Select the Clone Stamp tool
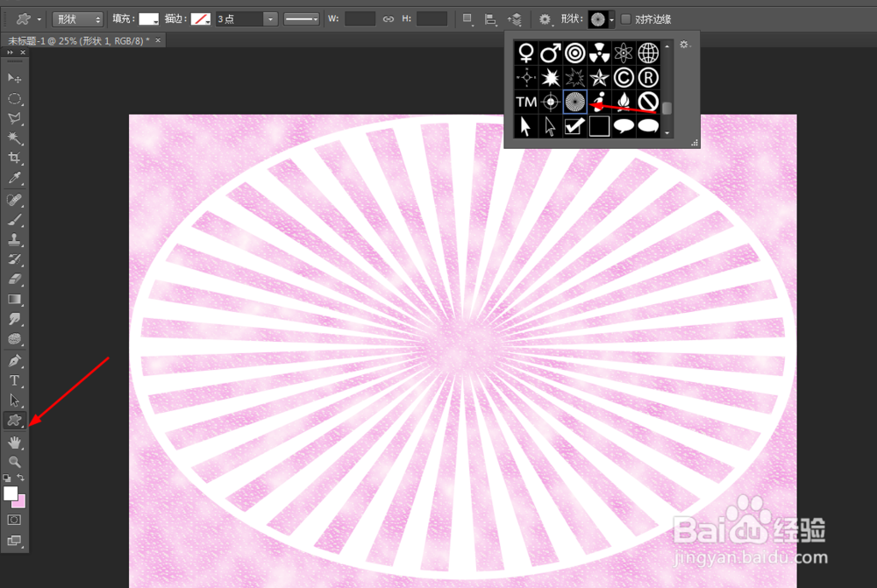 [15, 239]
